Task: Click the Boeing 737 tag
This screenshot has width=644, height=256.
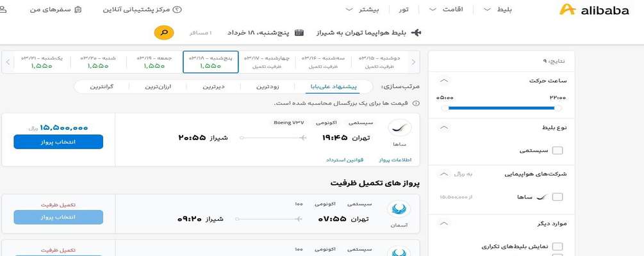Action: [289, 123]
